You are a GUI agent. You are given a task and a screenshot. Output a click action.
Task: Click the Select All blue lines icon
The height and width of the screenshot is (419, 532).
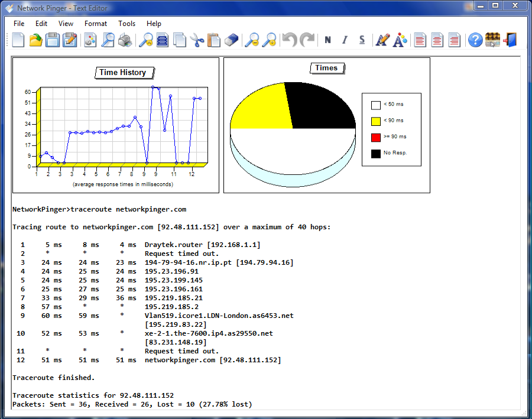[163, 40]
